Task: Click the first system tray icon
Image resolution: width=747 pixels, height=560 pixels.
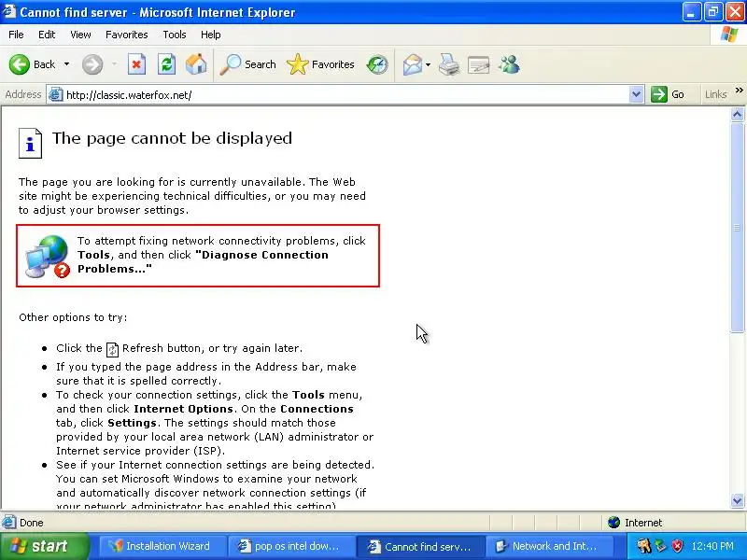Action: [643, 546]
